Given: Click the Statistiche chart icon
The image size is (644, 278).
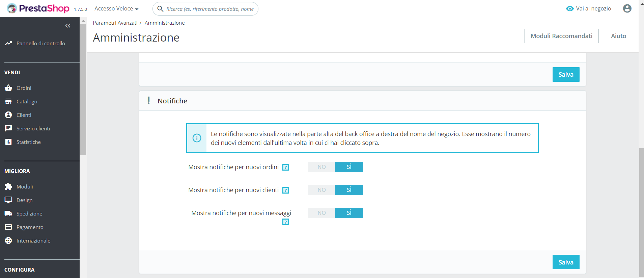Looking at the screenshot, I should tap(8, 142).
